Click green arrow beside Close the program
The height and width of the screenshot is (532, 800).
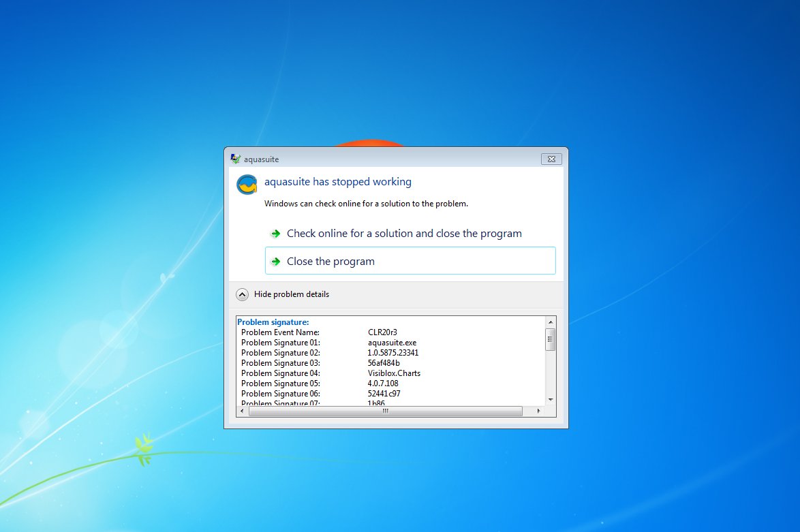pos(275,262)
